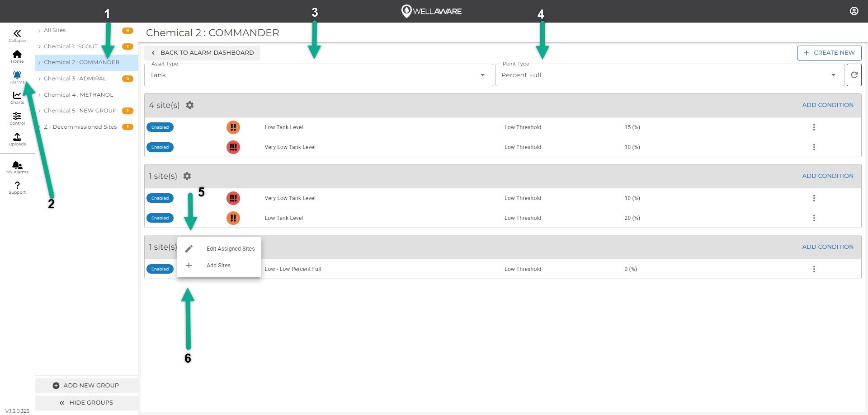Open My Alarms page
This screenshot has height=415, width=868.
tap(17, 167)
